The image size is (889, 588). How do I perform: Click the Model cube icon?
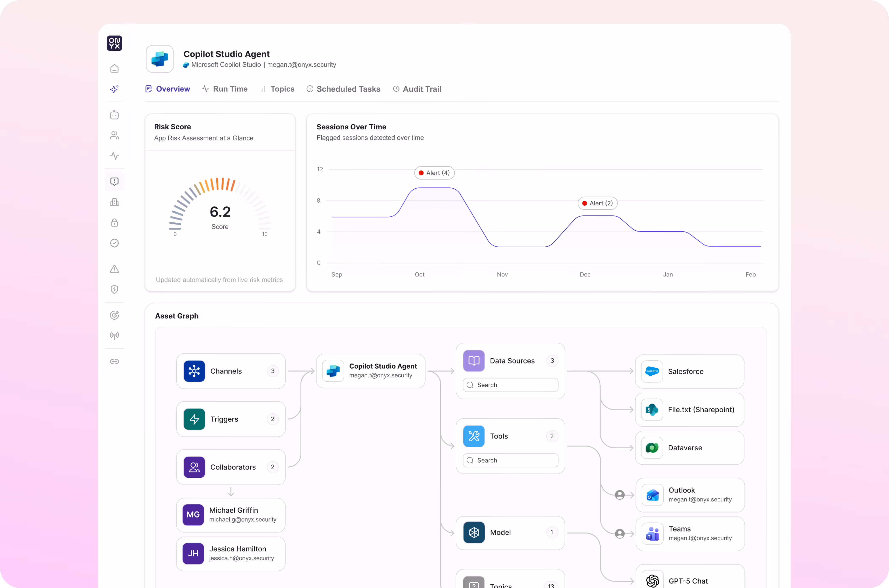(x=474, y=532)
